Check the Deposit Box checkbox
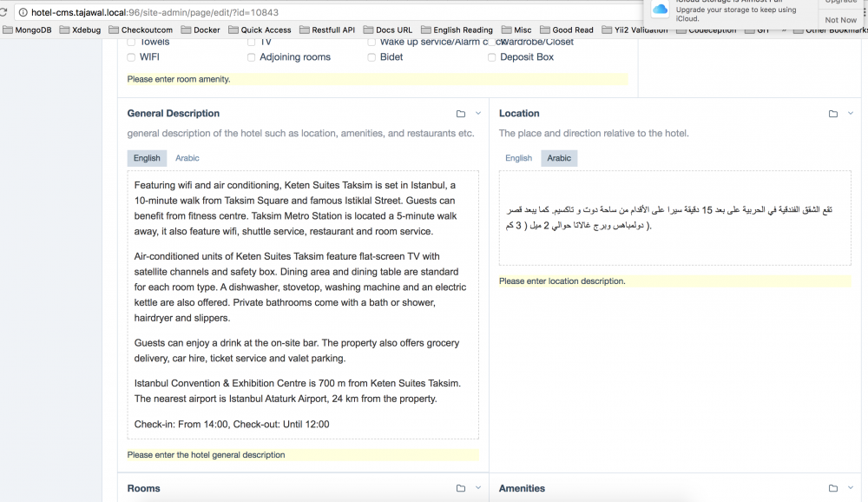Screen dimensions: 868x502 pyautogui.click(x=491, y=57)
